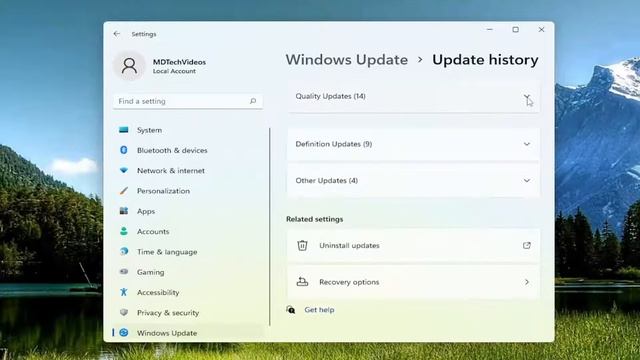This screenshot has height=360, width=640.
Task: Close the Settings window
Action: coord(541,29)
